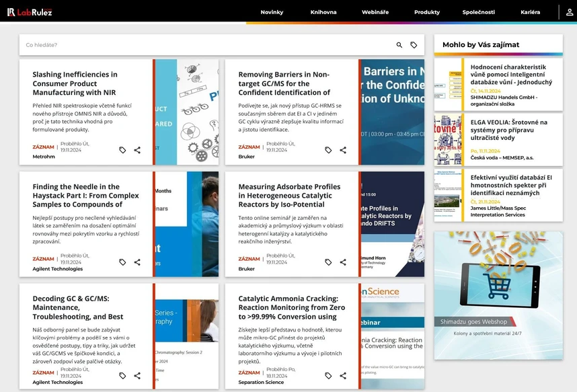Image resolution: width=577 pixels, height=392 pixels.
Task: Share the Slashing Inefficiencies NIR webinar
Action: click(x=137, y=150)
